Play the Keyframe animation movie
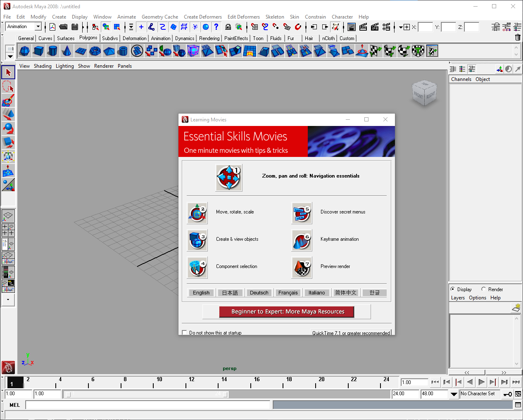The image size is (523, 420). point(302,240)
